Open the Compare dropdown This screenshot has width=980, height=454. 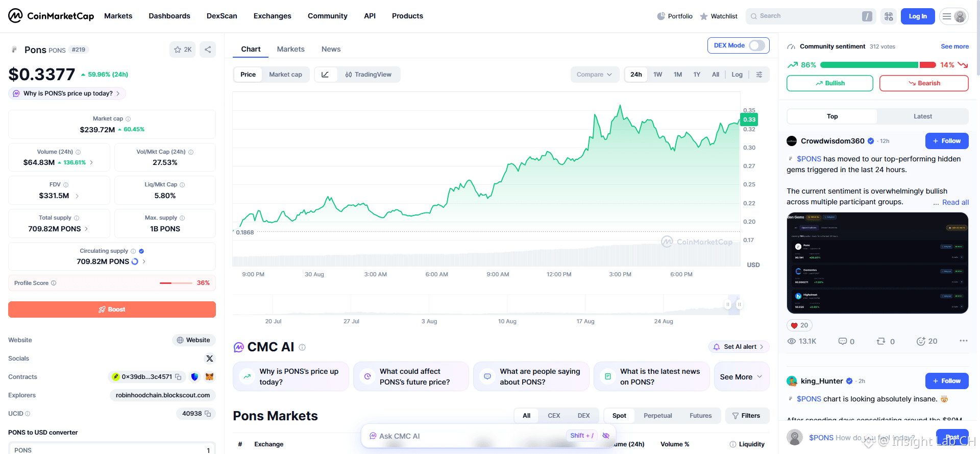click(x=595, y=75)
